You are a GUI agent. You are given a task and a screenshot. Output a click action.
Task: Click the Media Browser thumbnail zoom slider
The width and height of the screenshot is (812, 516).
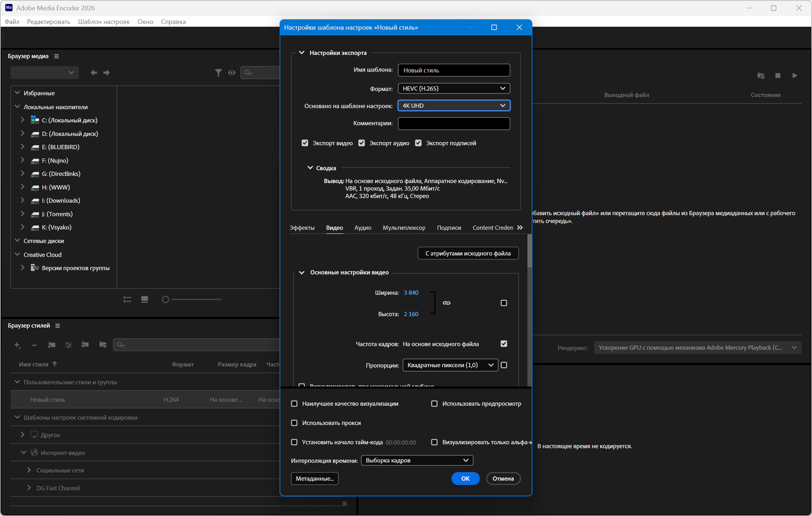click(192, 299)
